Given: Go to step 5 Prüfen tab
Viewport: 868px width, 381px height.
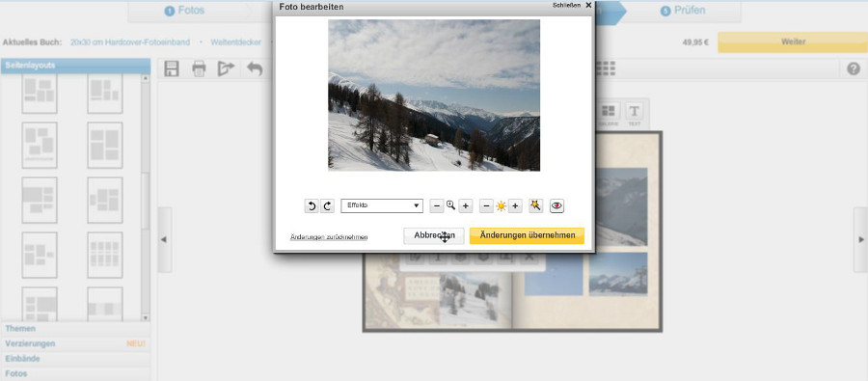Looking at the screenshot, I should 683,11.
